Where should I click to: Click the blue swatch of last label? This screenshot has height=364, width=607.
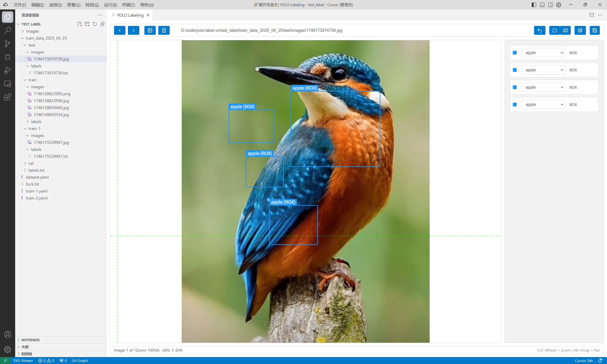(x=515, y=104)
